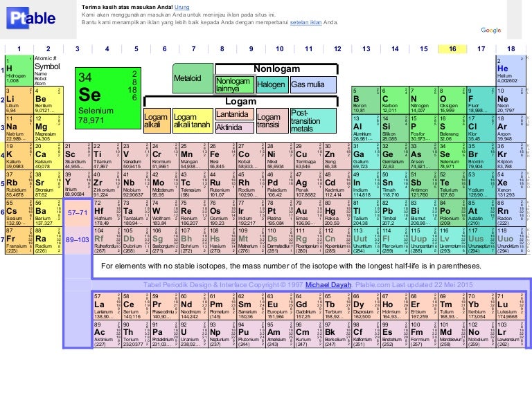Click the Francium (Fr) cell
This screenshot has height=411, width=532.
[19, 241]
